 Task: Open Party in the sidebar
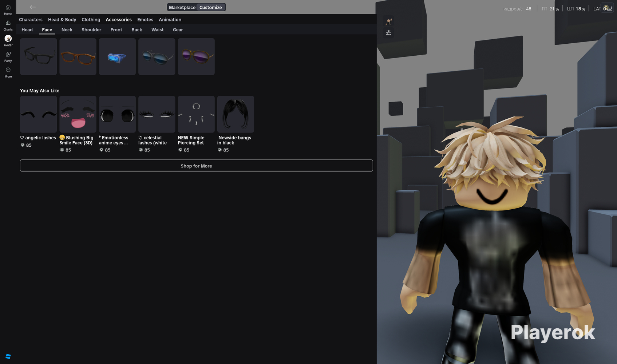click(8, 56)
